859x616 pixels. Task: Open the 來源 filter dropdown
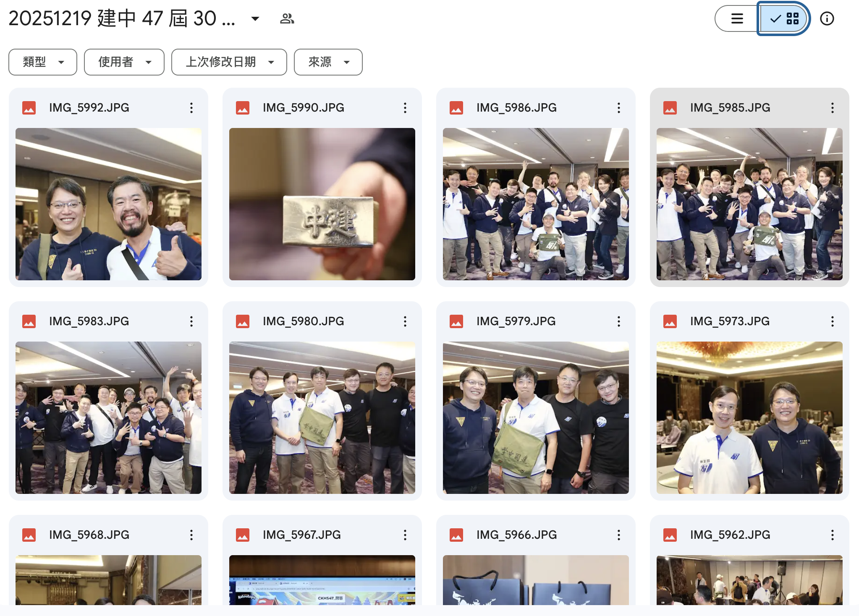[x=328, y=62]
